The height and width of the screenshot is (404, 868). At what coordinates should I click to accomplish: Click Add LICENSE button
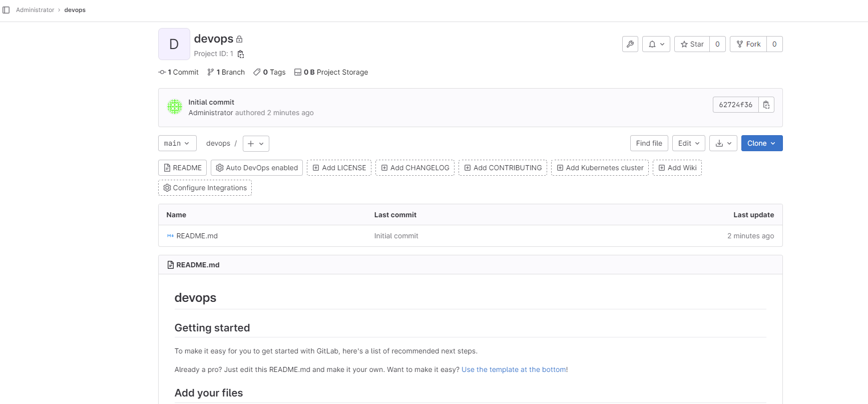coord(339,168)
